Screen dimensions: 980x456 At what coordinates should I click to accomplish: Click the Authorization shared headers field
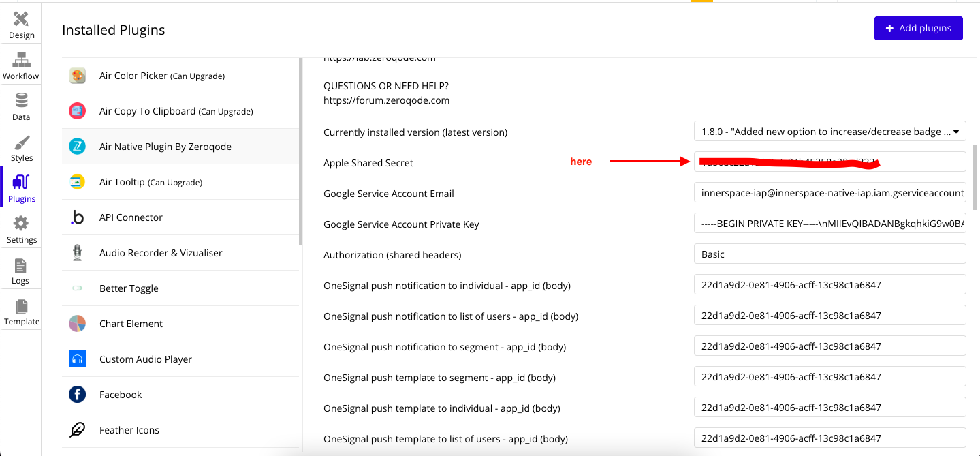829,254
